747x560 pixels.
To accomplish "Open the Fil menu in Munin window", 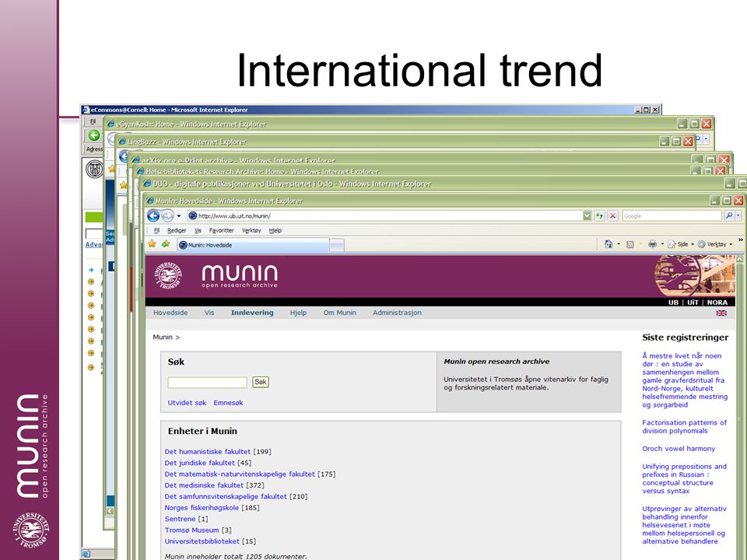I will (156, 230).
